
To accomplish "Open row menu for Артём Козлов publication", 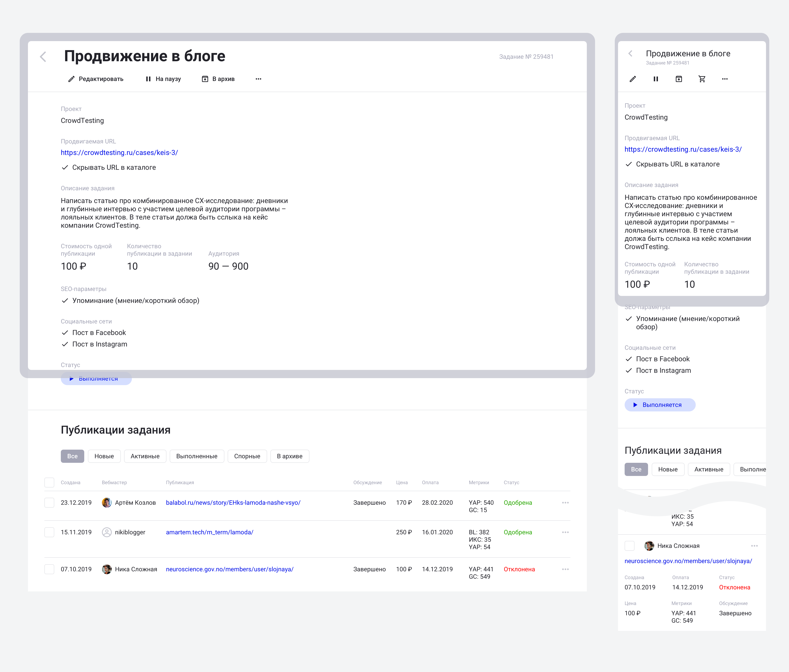I will [565, 502].
